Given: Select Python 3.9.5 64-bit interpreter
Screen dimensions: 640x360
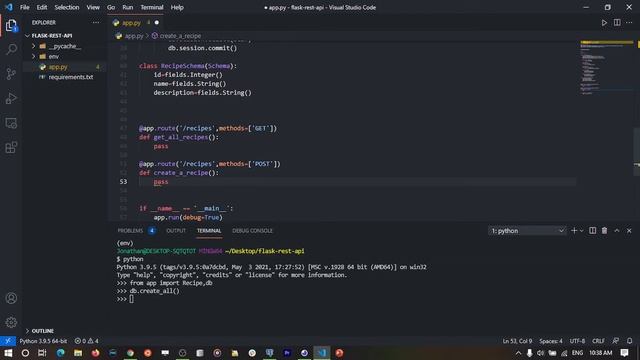Looking at the screenshot, I should point(43,341).
